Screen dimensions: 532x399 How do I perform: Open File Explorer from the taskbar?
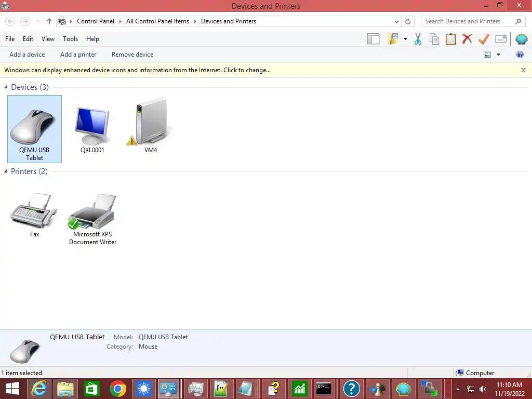(65, 389)
